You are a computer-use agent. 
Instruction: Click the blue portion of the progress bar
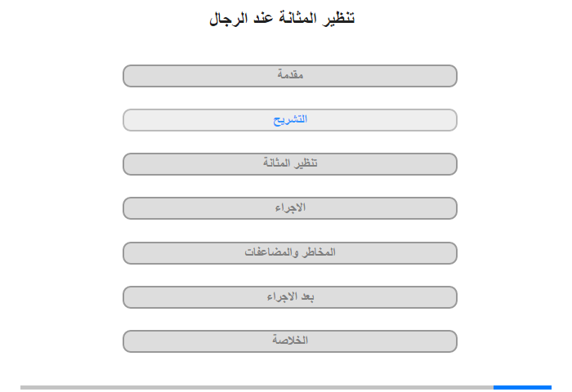click(522, 387)
